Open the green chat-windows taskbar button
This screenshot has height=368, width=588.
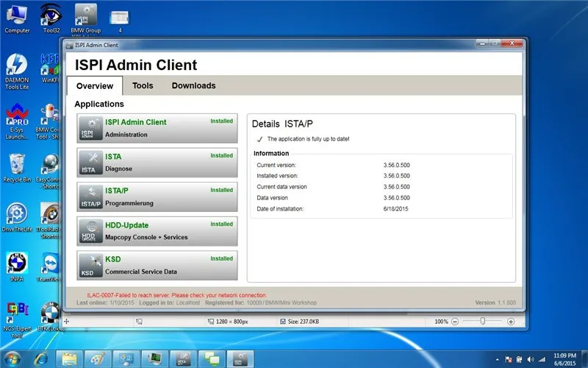[212, 359]
